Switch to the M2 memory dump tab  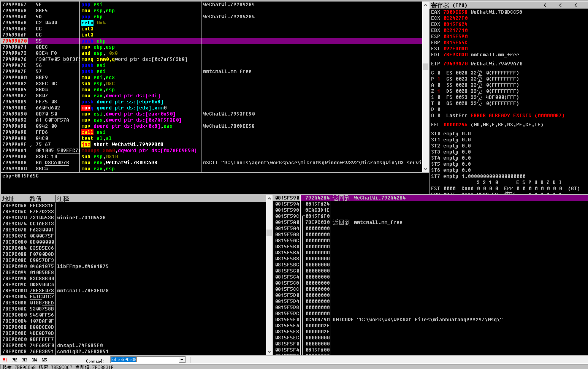[x=14, y=359]
